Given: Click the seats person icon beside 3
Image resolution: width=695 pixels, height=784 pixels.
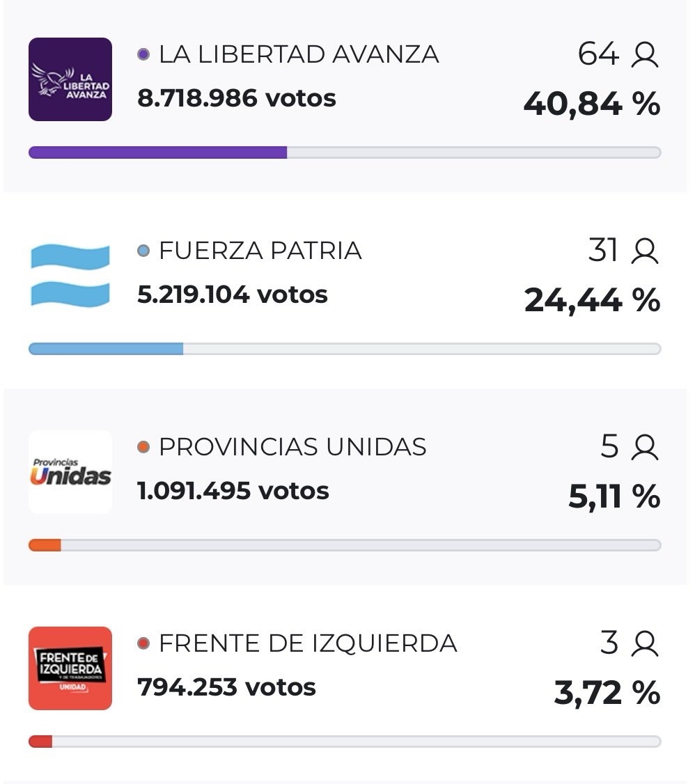Looking at the screenshot, I should pos(644,643).
